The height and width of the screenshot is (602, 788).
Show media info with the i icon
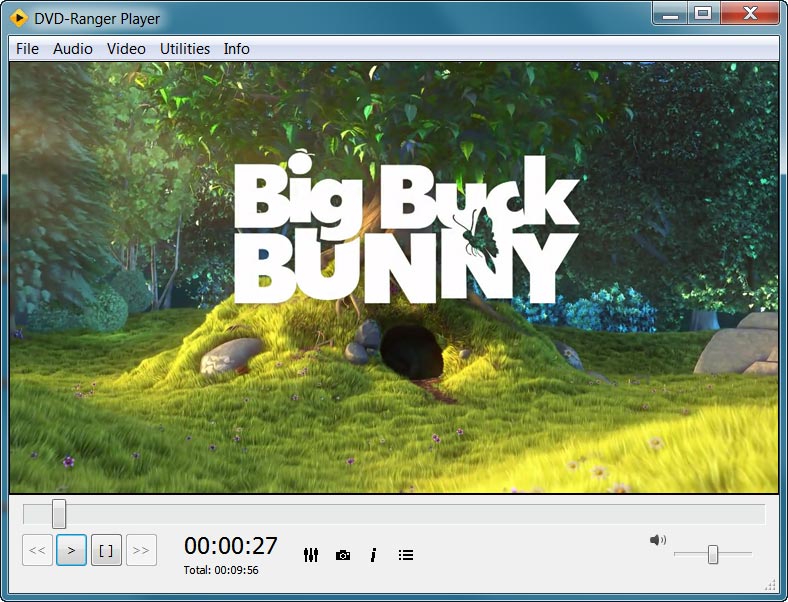pos(373,555)
